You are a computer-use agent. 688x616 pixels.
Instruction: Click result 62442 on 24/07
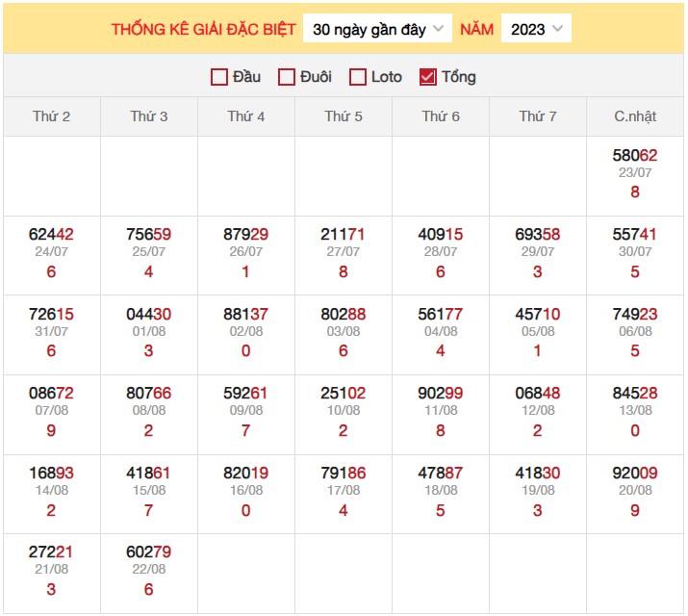(52, 235)
